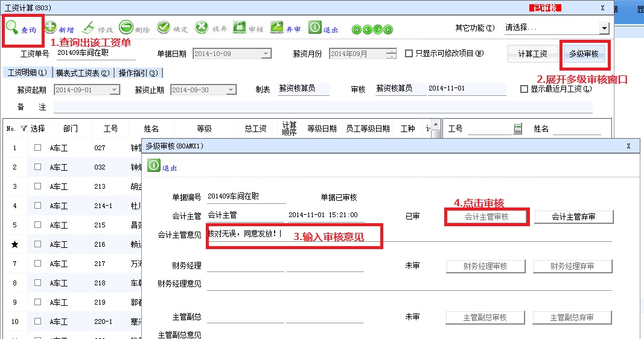Click the 查询 magnifier icon

(11, 27)
